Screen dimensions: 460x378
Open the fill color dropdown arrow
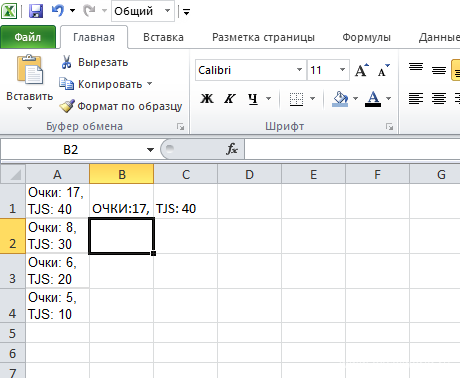(355, 98)
